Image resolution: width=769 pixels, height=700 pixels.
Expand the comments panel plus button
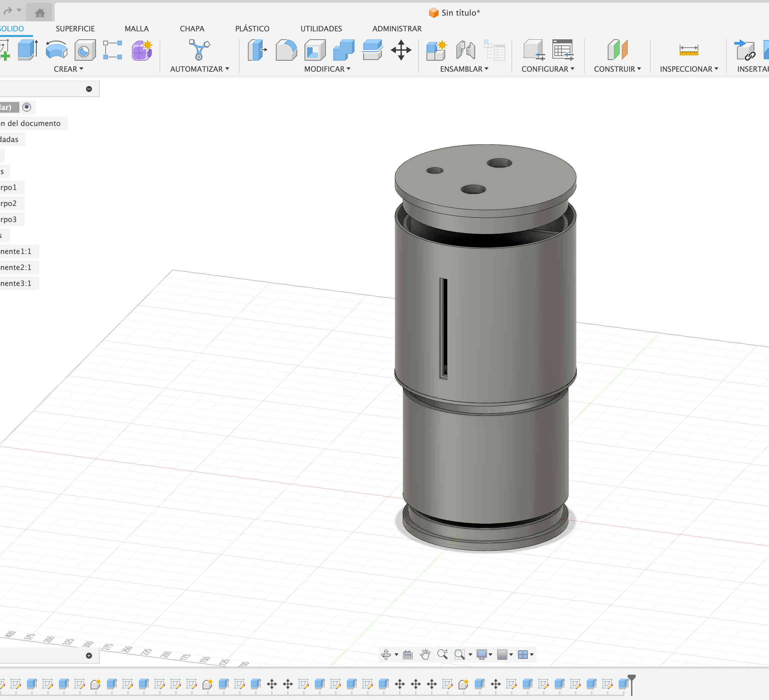click(89, 655)
